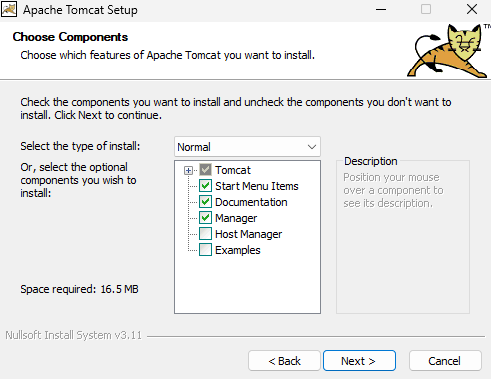
Task: Expand the Tomcat tree node
Action: coord(188,170)
